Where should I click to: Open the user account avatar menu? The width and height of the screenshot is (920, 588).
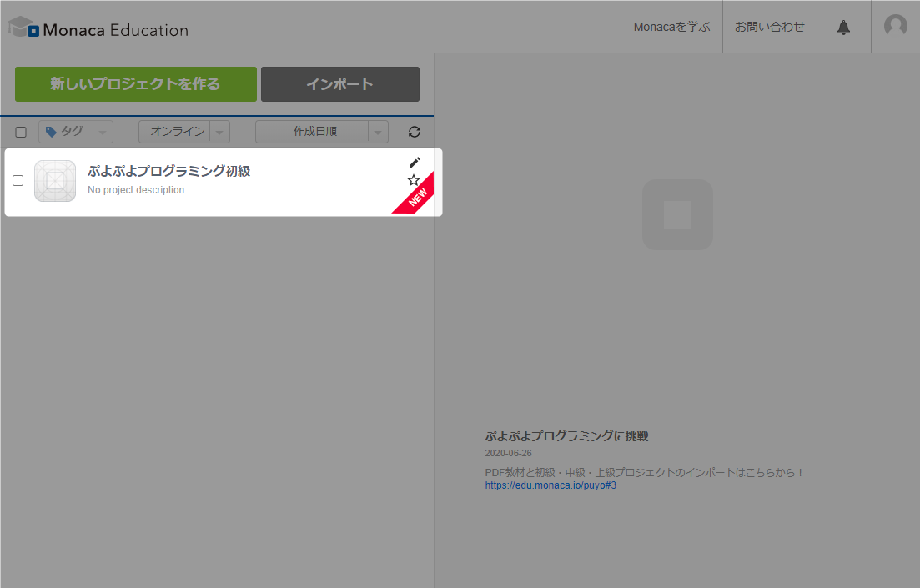895,26
